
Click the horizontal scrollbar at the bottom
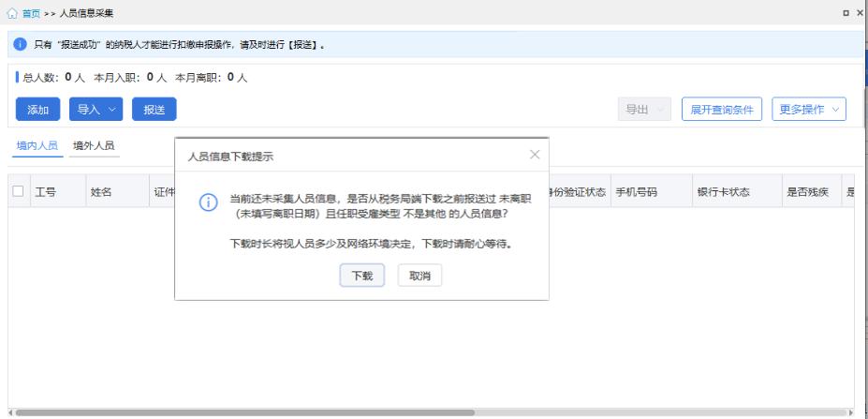pyautogui.click(x=243, y=412)
